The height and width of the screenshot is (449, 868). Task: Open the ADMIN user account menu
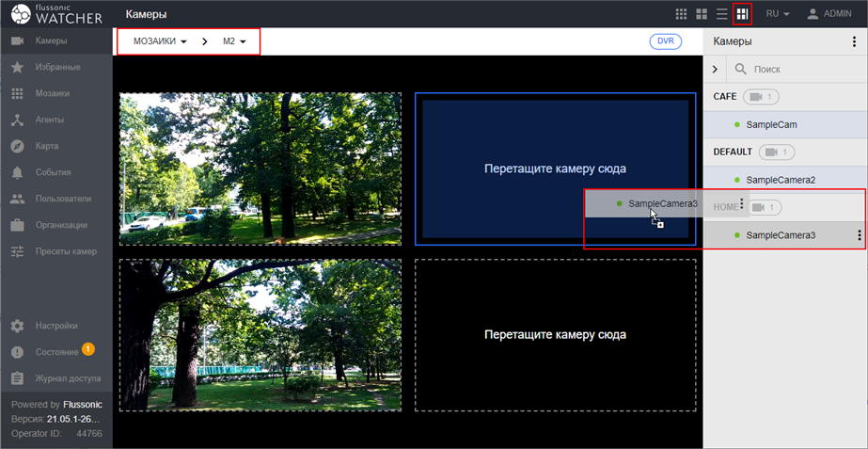pyautogui.click(x=829, y=14)
